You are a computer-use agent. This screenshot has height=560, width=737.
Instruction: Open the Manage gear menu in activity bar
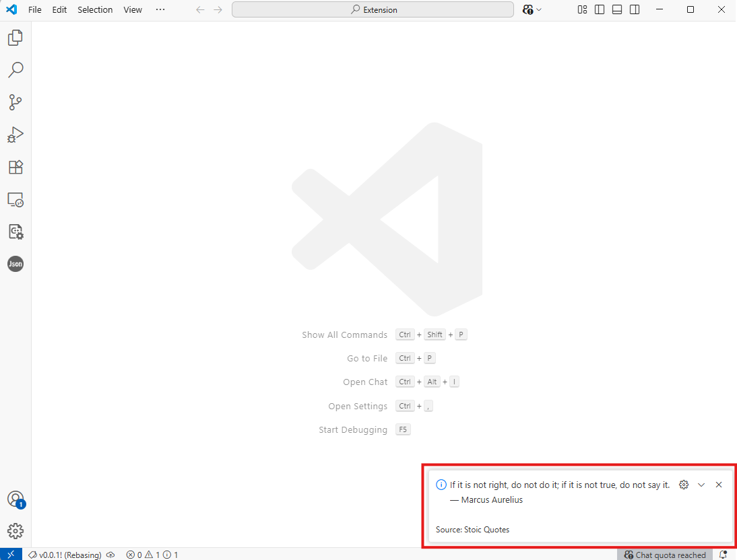click(x=15, y=531)
